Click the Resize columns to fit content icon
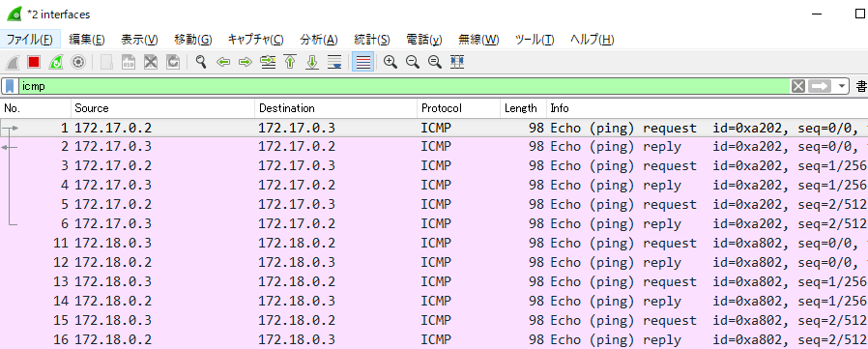Image resolution: width=868 pixels, height=349 pixels. [x=456, y=62]
